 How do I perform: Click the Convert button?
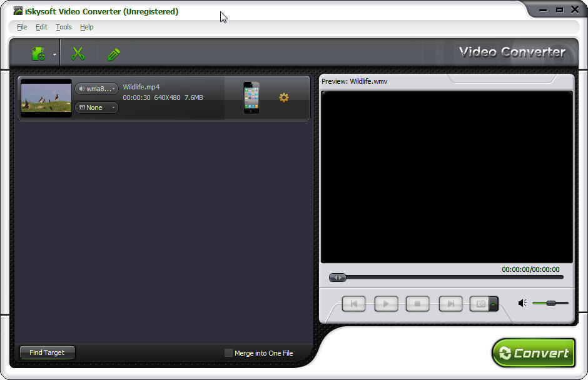[x=534, y=352]
